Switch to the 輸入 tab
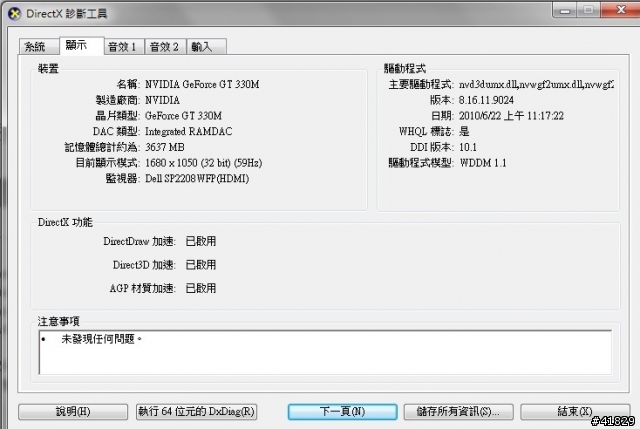640x429 pixels. pyautogui.click(x=207, y=47)
